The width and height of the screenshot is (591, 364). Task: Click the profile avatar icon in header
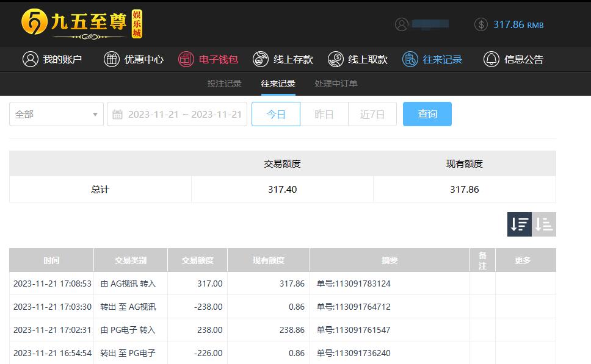(401, 24)
